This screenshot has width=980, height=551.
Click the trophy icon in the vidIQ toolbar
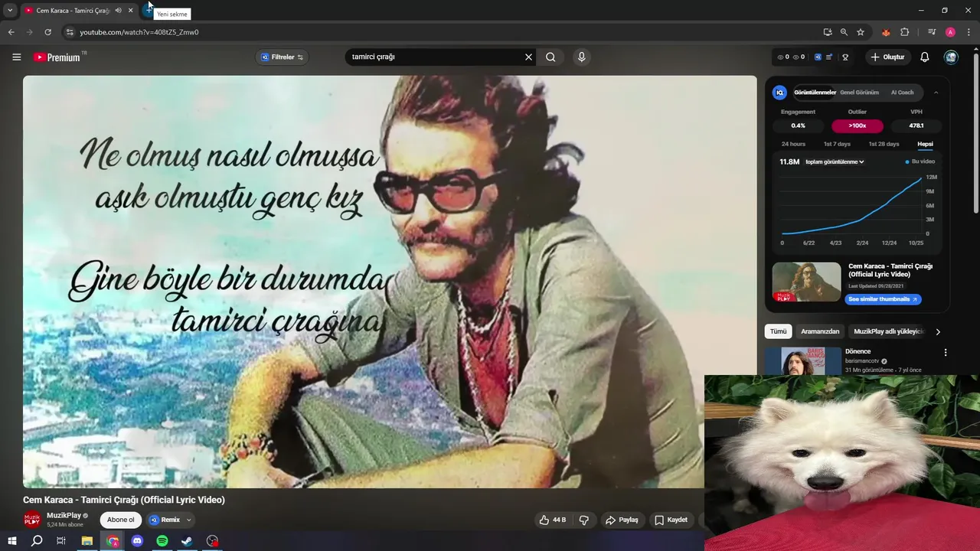click(845, 57)
